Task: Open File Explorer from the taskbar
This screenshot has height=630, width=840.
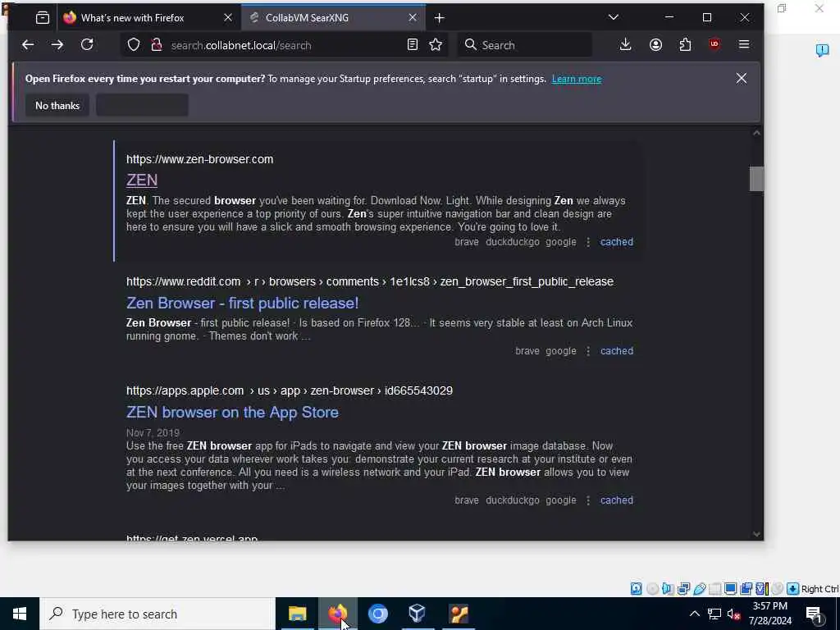Action: click(297, 614)
